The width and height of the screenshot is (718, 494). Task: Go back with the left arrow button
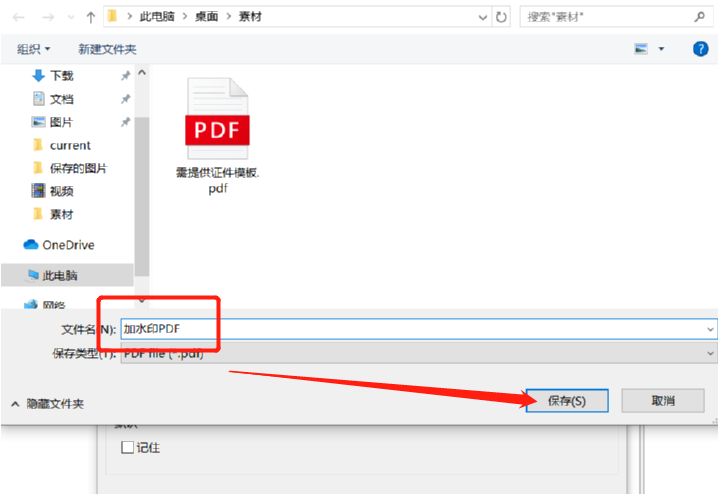click(18, 17)
